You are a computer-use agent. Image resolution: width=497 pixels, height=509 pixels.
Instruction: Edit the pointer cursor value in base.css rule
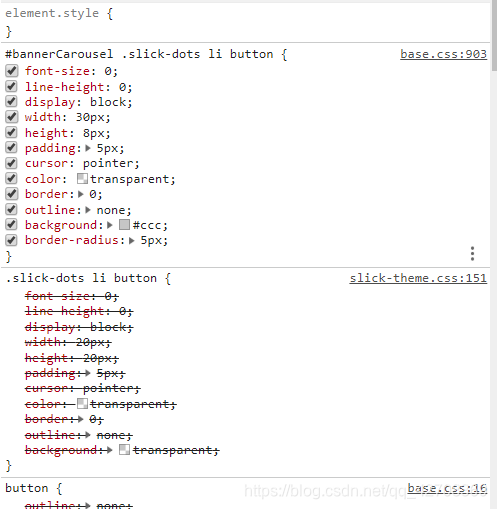point(107,163)
